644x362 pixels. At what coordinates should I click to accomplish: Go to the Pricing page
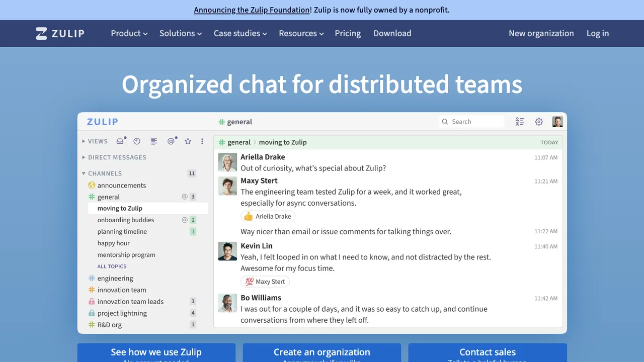(348, 33)
